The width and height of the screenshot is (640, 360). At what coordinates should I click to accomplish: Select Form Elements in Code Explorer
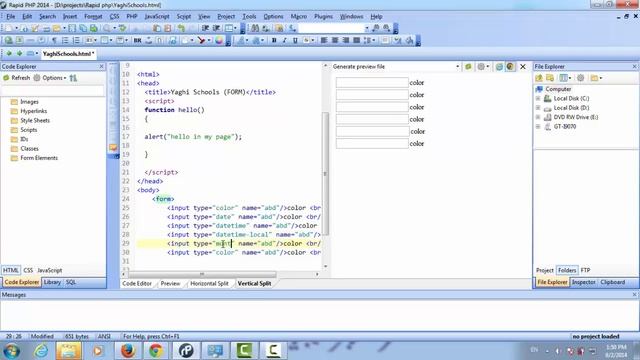tap(39, 158)
